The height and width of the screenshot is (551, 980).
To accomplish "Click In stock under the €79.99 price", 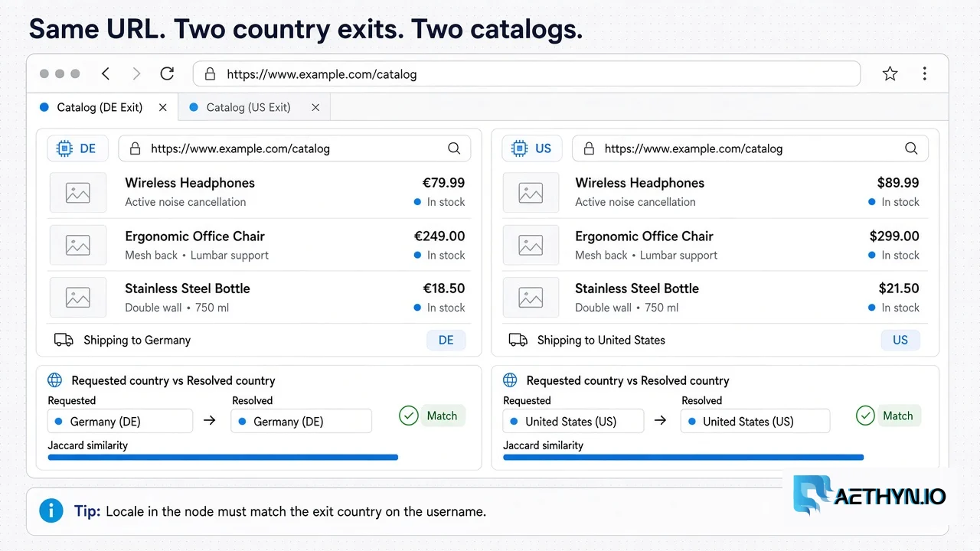I will [x=439, y=202].
